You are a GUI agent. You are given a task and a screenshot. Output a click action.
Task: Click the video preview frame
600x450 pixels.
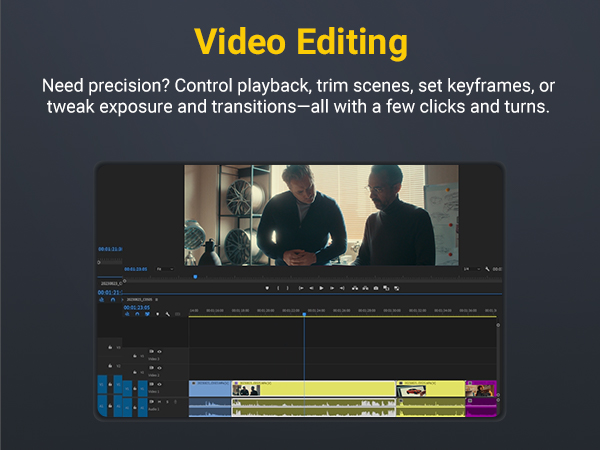321,215
